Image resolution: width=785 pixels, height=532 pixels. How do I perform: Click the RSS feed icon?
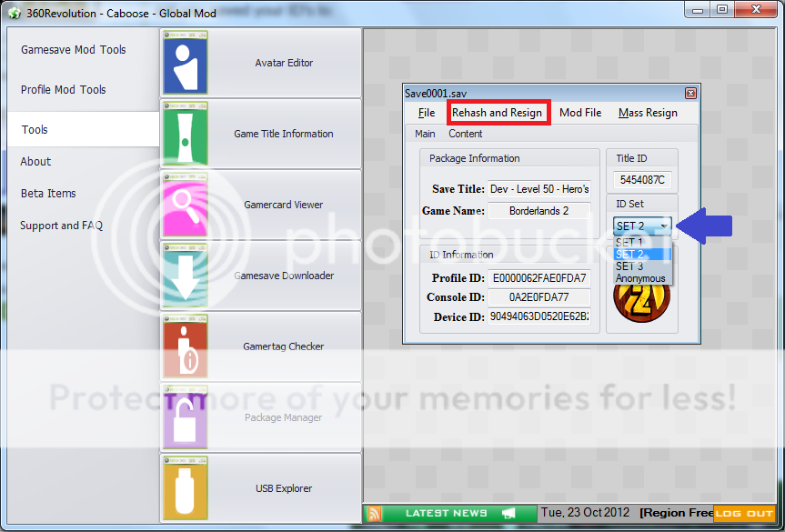click(x=373, y=514)
